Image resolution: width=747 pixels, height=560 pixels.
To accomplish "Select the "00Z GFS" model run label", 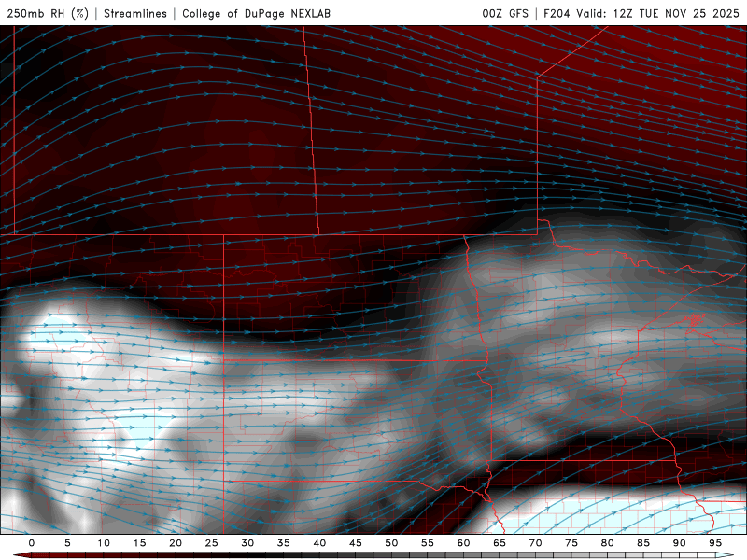I will click(x=505, y=13).
